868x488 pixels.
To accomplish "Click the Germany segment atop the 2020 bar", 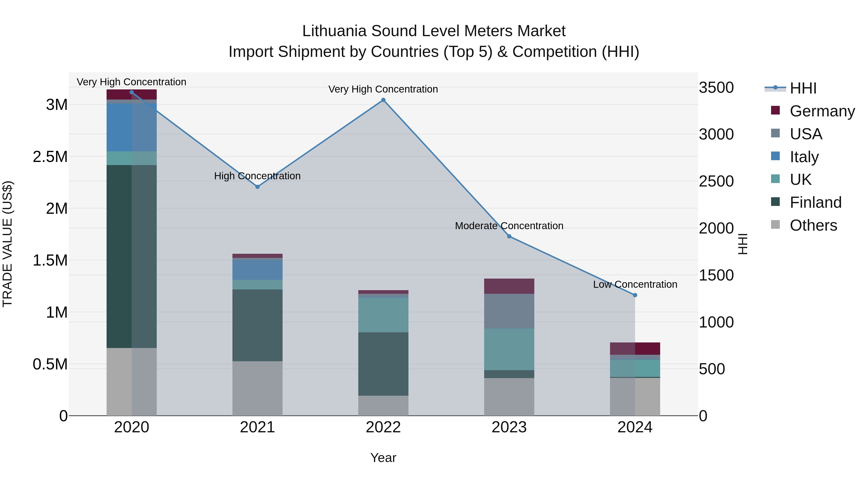I will coord(132,95).
